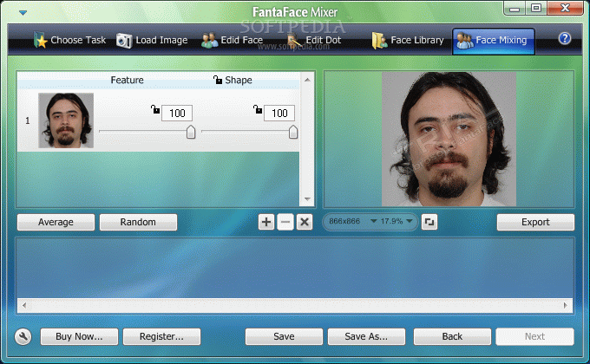Remove a face with the minus icon
590x364 pixels.
coord(285,222)
